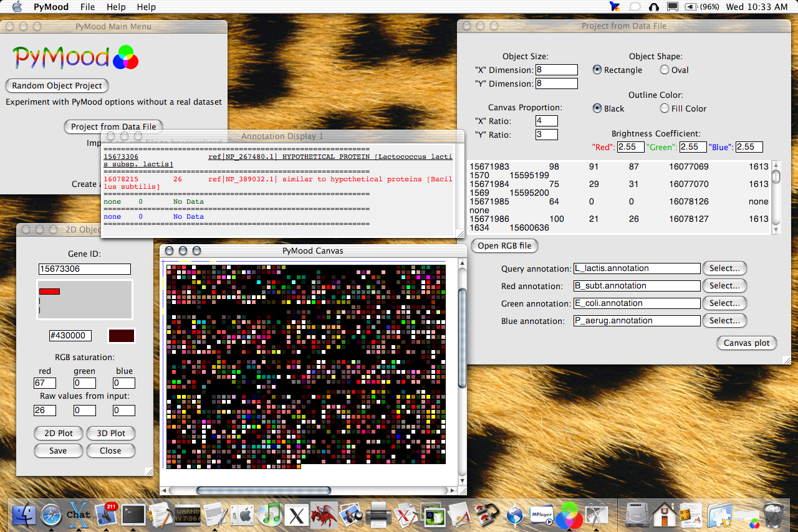Click the Close button in 2D Object window
798x532 pixels.
tap(110, 450)
